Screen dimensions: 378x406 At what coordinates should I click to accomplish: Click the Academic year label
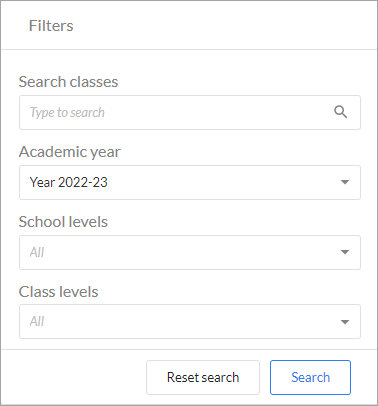tap(70, 152)
